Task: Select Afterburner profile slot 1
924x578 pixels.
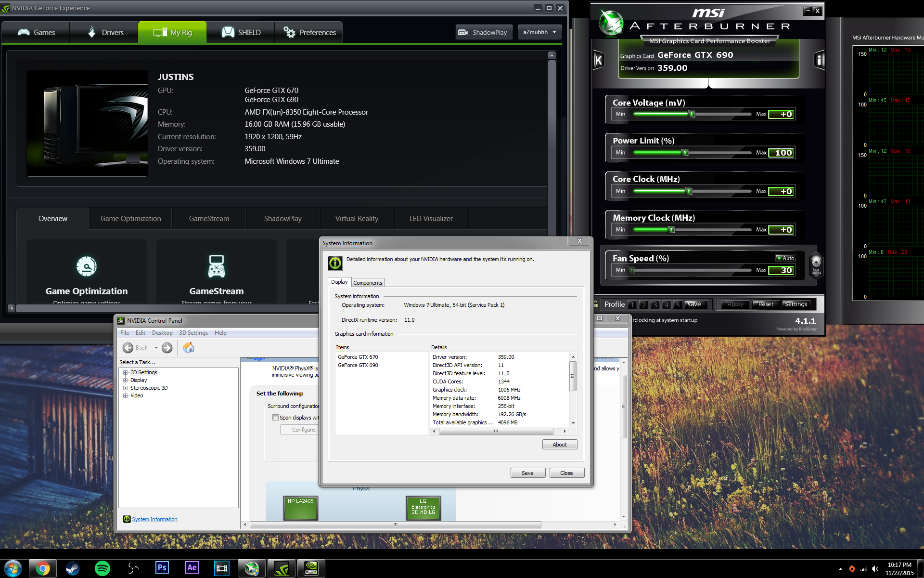Action: tap(632, 304)
